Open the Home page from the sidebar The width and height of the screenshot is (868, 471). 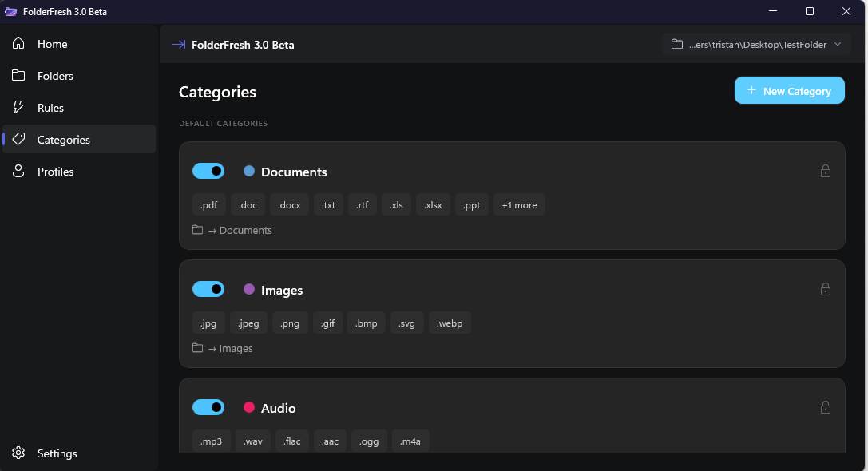[x=53, y=44]
